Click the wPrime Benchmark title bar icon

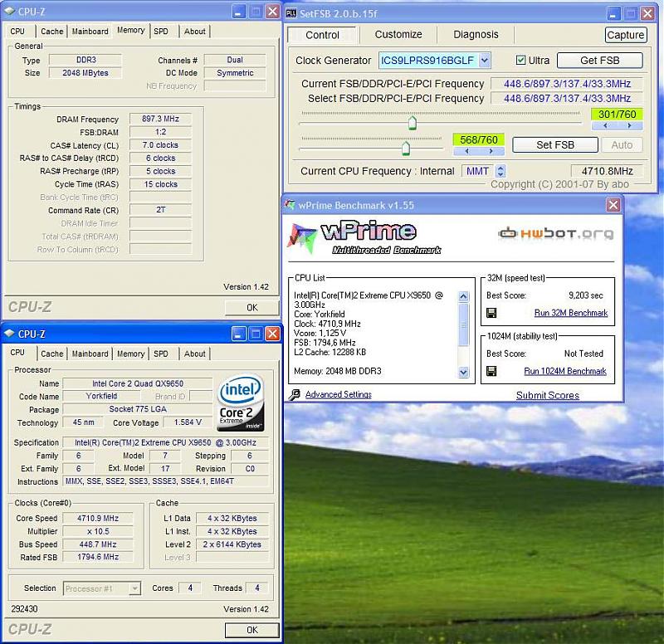[x=290, y=205]
